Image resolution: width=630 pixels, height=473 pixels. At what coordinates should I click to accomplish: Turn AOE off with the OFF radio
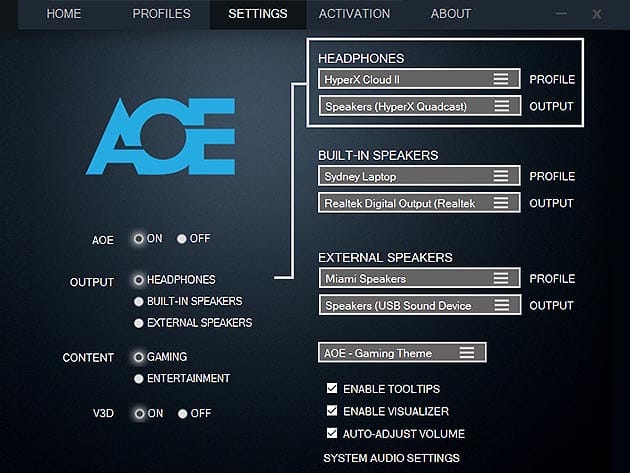point(182,239)
